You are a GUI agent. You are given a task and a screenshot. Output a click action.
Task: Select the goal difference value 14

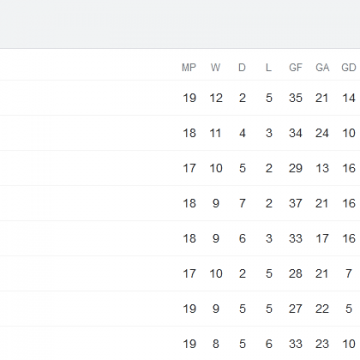pos(349,98)
